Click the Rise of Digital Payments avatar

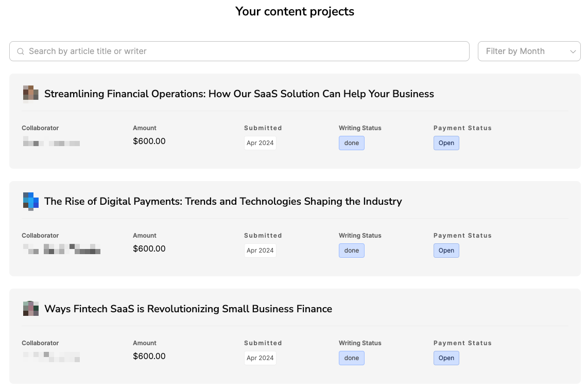pos(31,201)
